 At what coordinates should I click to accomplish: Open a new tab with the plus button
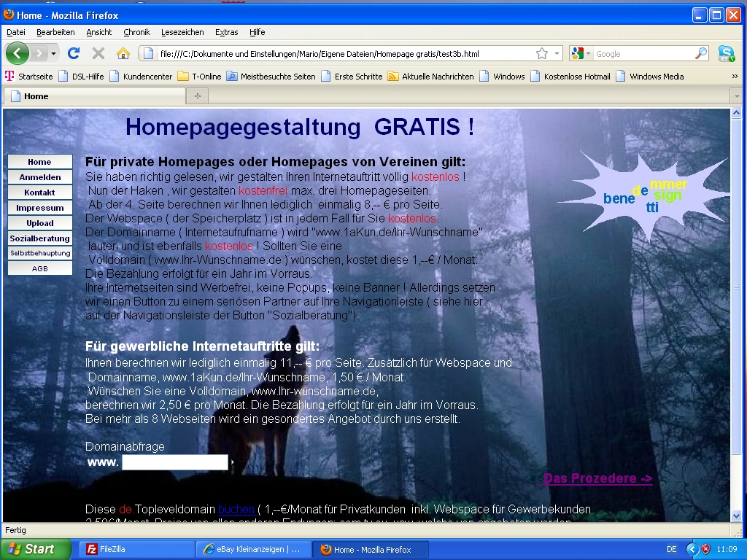(x=197, y=96)
